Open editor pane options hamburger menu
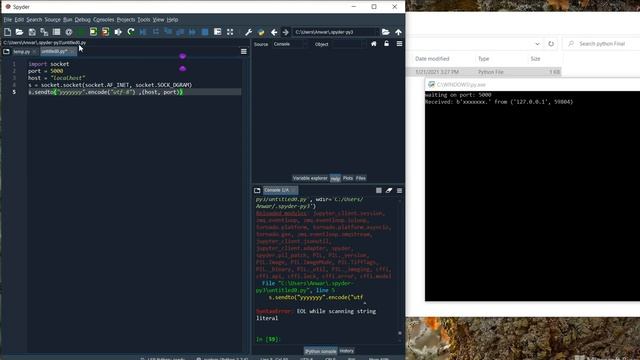640x360 pixels. tap(244, 51)
